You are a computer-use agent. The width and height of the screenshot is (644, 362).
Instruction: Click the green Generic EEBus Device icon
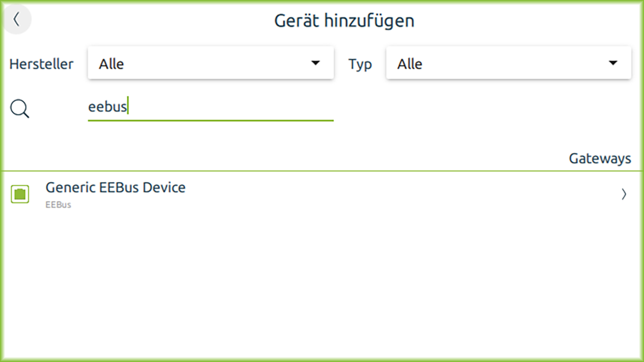point(20,194)
